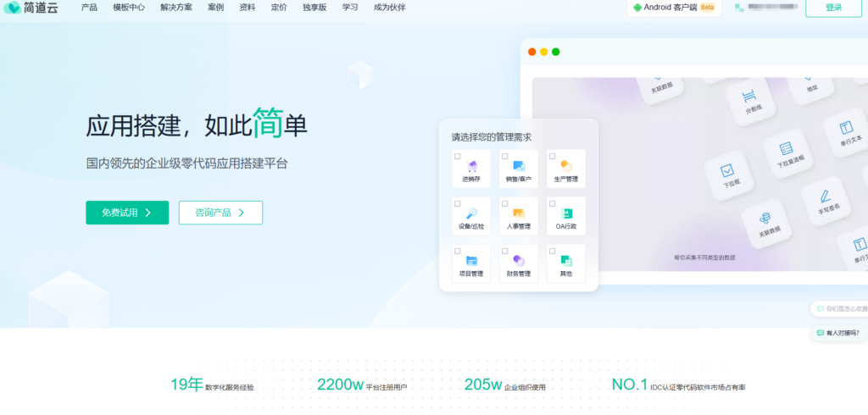Click the 简道云 logo
The image size is (868, 415).
point(31,8)
